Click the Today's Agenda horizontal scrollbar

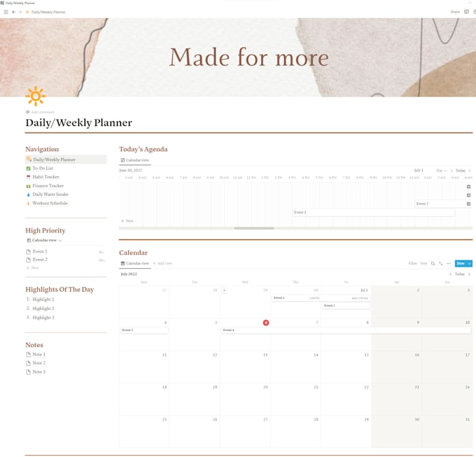254,228
